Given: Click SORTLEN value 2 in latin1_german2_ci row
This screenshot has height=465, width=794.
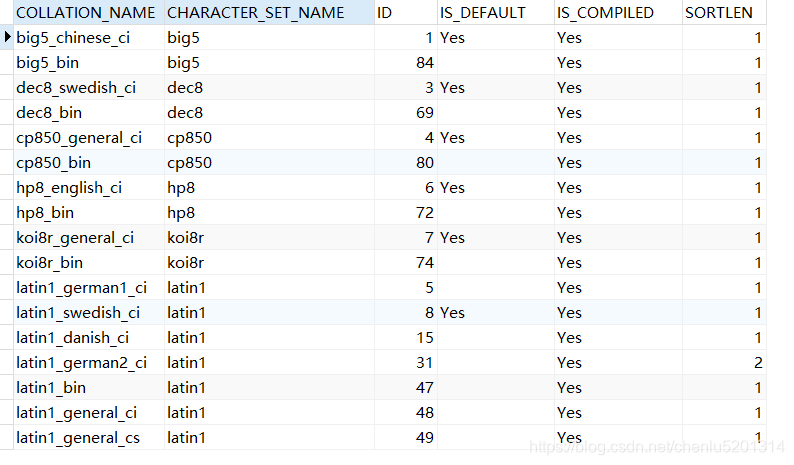Looking at the screenshot, I should (724, 362).
